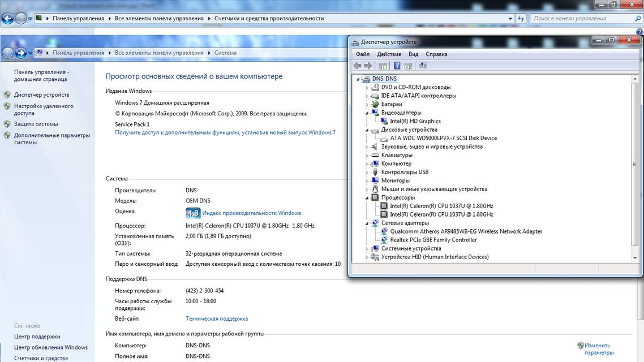Screen dimensions: 644x362
Task: Select Процессоры category label
Action: 398,198
